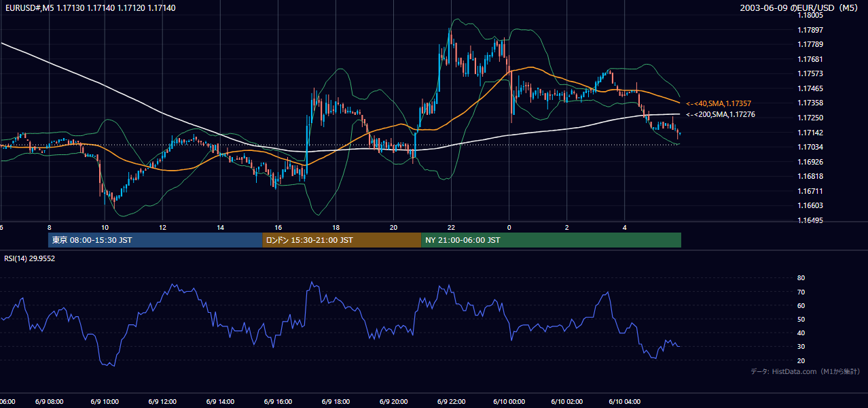Click hour label 16 under the price chart
The width and height of the screenshot is (868, 408).
coord(278,227)
